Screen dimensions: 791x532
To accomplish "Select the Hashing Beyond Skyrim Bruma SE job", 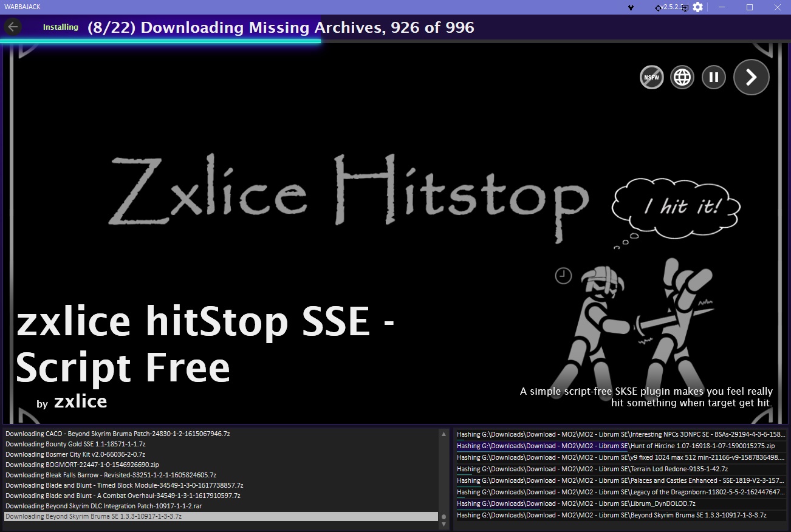I will pos(621,515).
